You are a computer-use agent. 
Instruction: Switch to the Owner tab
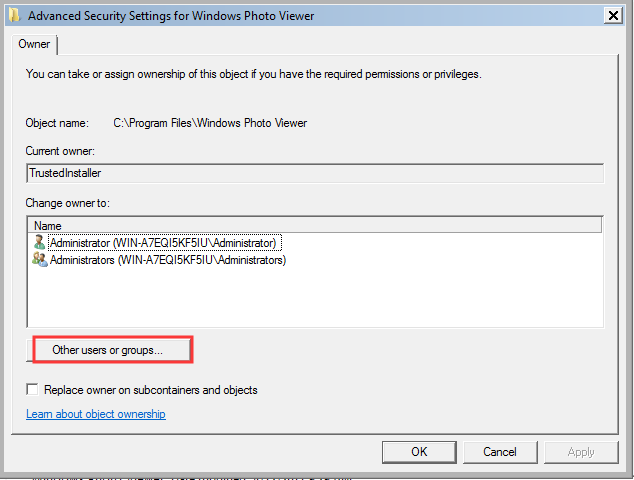click(34, 44)
